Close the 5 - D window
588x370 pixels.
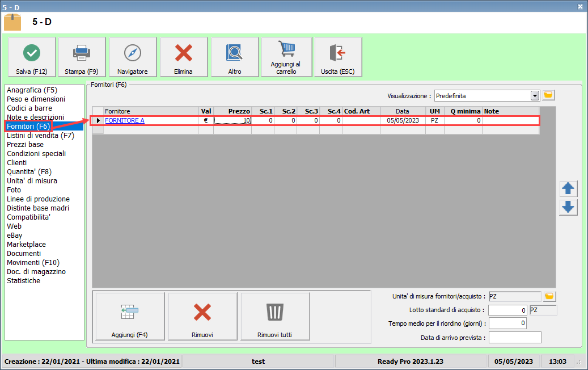[x=580, y=6]
